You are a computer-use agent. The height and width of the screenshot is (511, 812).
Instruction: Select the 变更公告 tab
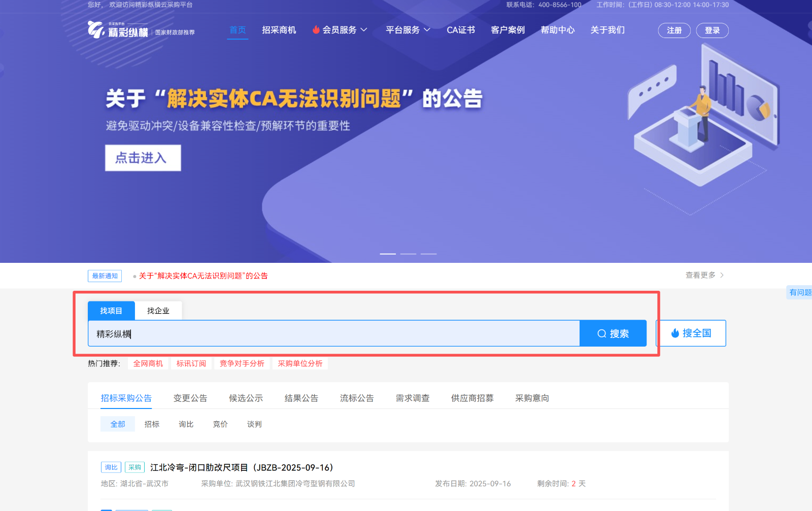(190, 398)
